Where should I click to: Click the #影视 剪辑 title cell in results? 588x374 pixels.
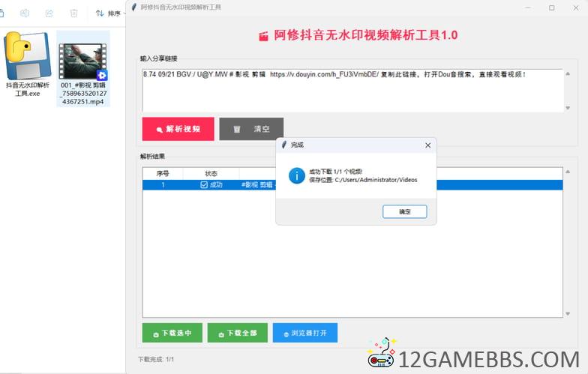click(256, 184)
